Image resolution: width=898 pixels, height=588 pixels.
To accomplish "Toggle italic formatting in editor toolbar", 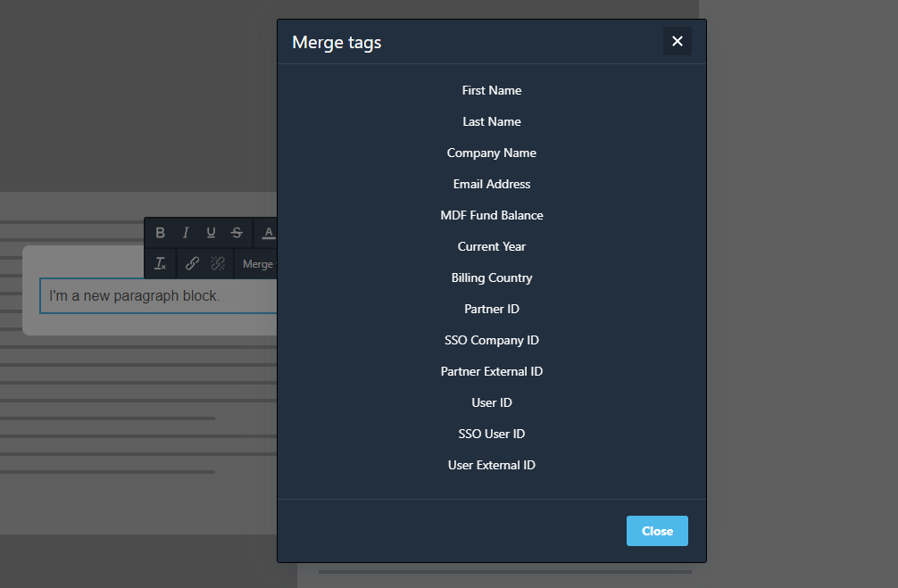I will [186, 233].
